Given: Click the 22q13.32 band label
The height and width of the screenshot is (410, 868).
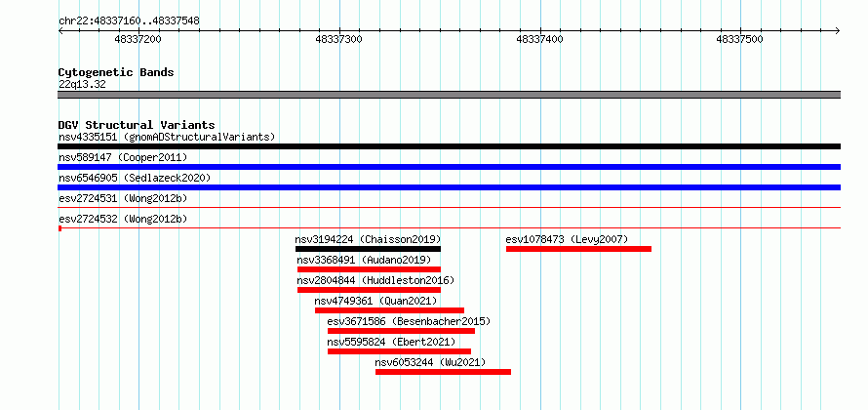Looking at the screenshot, I should tap(82, 85).
